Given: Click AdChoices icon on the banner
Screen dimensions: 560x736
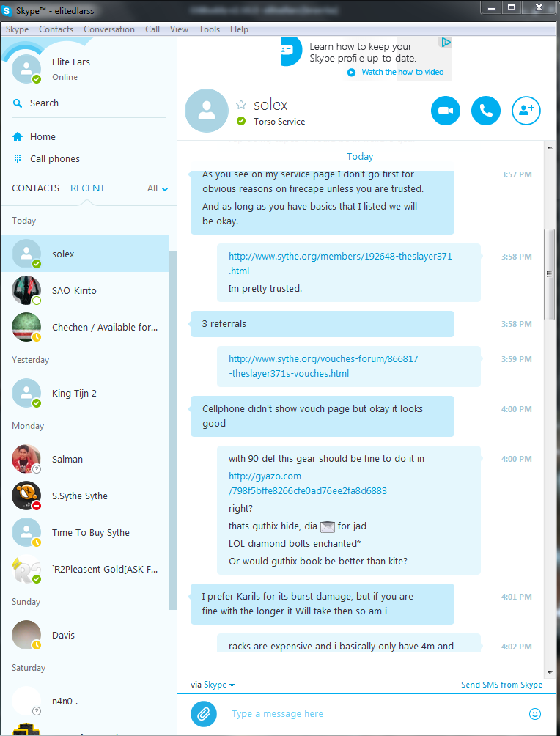Looking at the screenshot, I should pyautogui.click(x=445, y=43).
